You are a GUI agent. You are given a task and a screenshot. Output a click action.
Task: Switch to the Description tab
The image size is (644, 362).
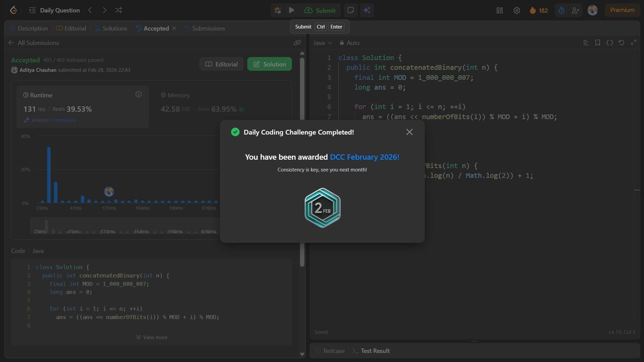[28, 28]
